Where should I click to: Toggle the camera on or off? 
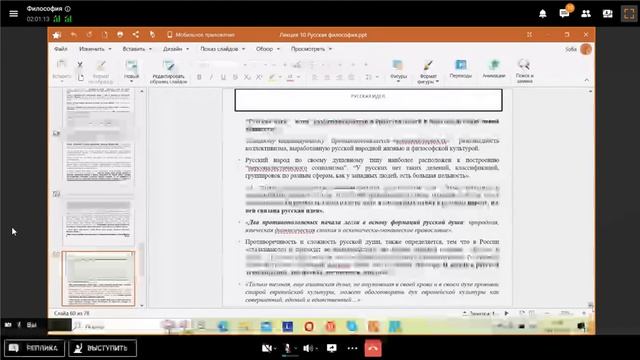point(267,348)
